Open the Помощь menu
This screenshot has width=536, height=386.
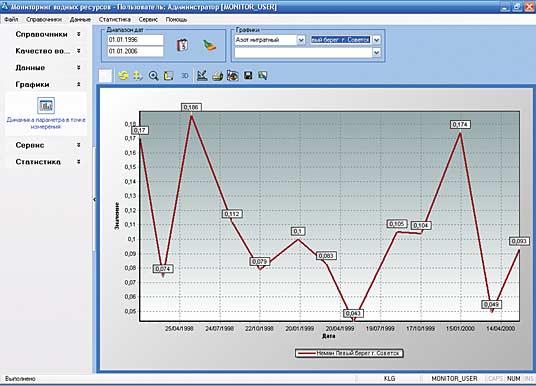(176, 19)
